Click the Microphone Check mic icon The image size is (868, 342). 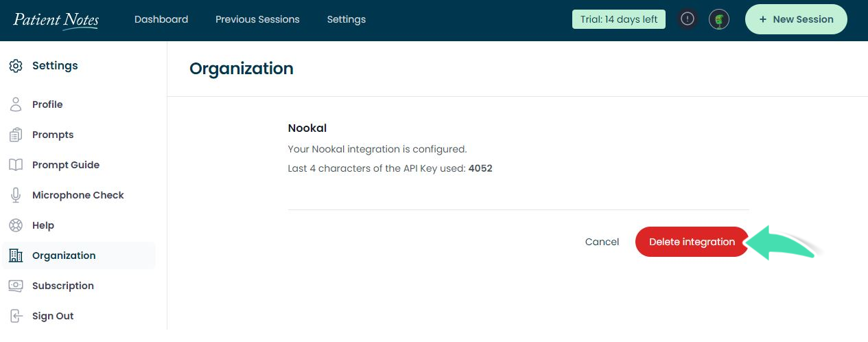pos(15,195)
